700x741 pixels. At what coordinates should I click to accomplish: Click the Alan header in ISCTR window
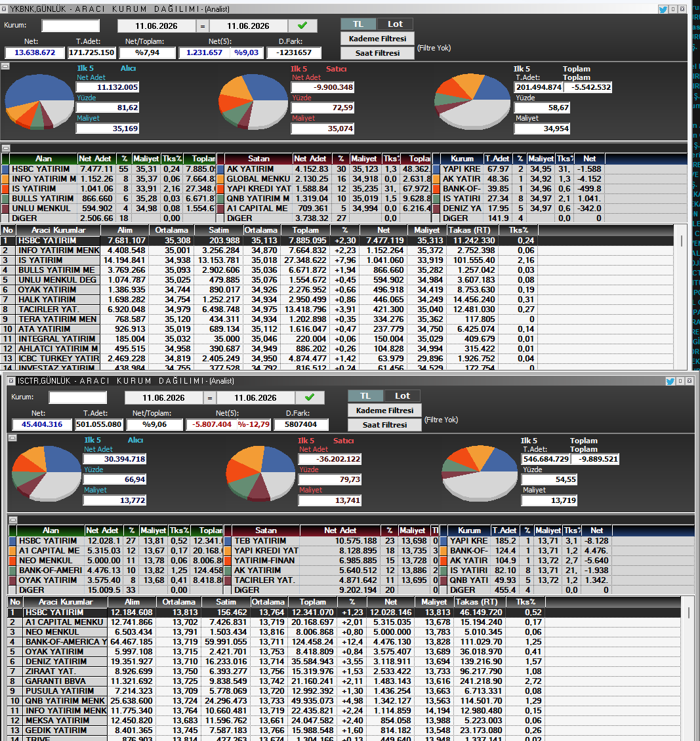pos(51,531)
